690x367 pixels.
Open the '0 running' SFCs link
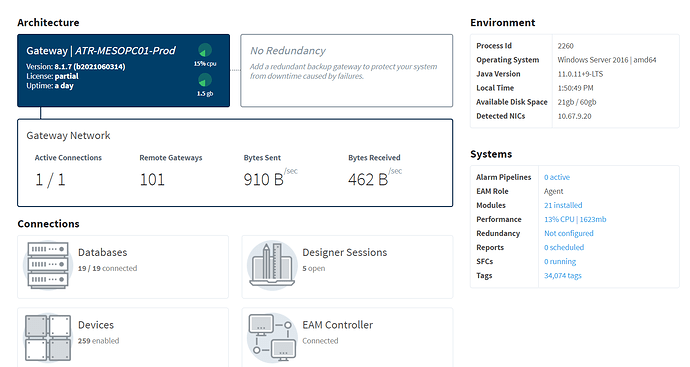coord(560,261)
